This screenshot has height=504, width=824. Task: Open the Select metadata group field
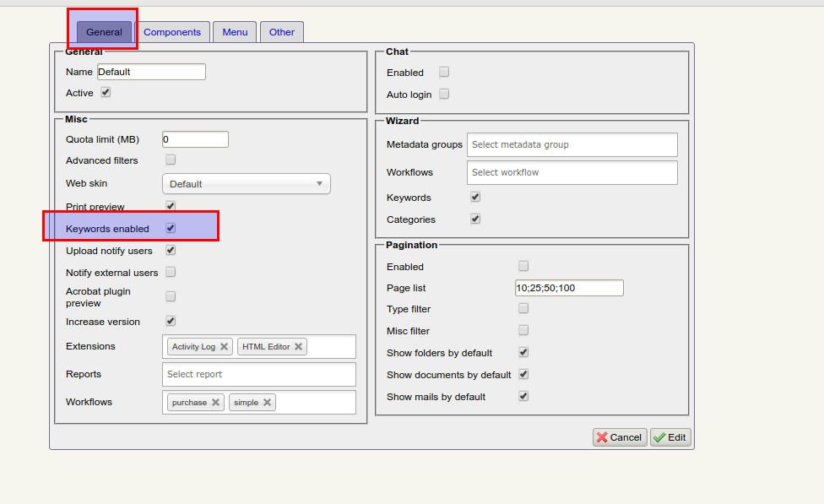tap(572, 144)
